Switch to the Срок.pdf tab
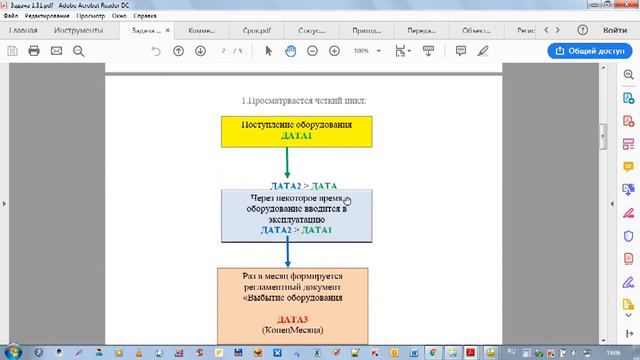The width and height of the screenshot is (640, 360). tap(257, 31)
